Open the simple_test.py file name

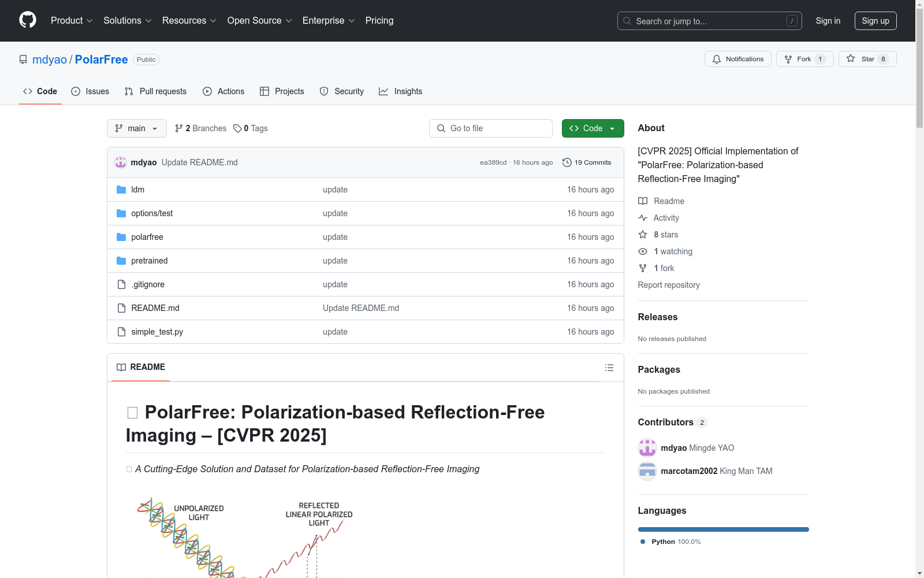click(x=157, y=332)
